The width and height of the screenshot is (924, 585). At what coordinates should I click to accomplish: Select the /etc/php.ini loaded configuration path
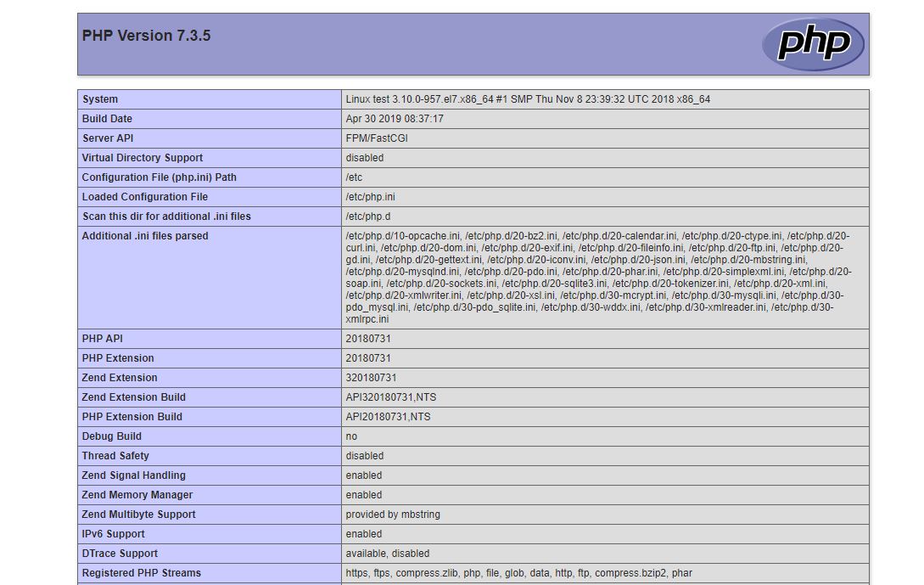pyautogui.click(x=367, y=197)
